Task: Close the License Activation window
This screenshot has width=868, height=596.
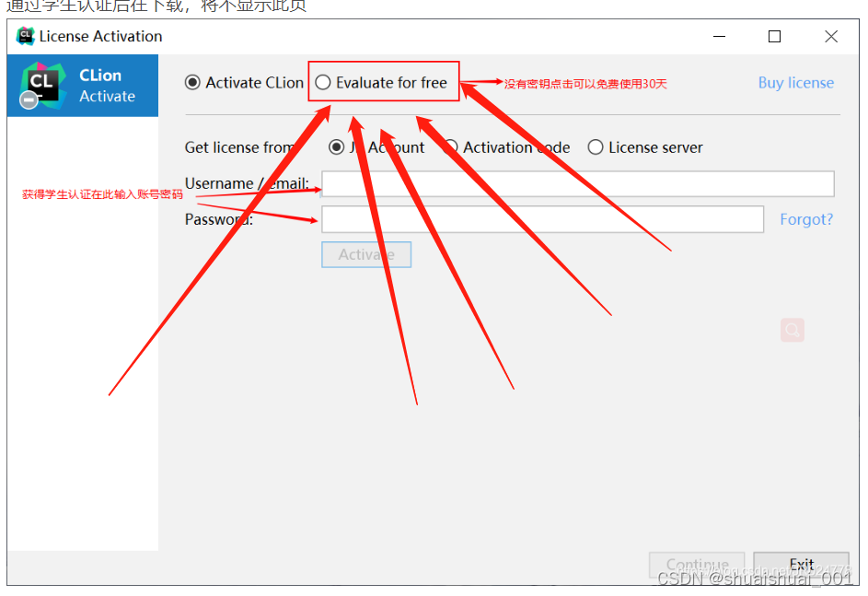Action: 831,37
